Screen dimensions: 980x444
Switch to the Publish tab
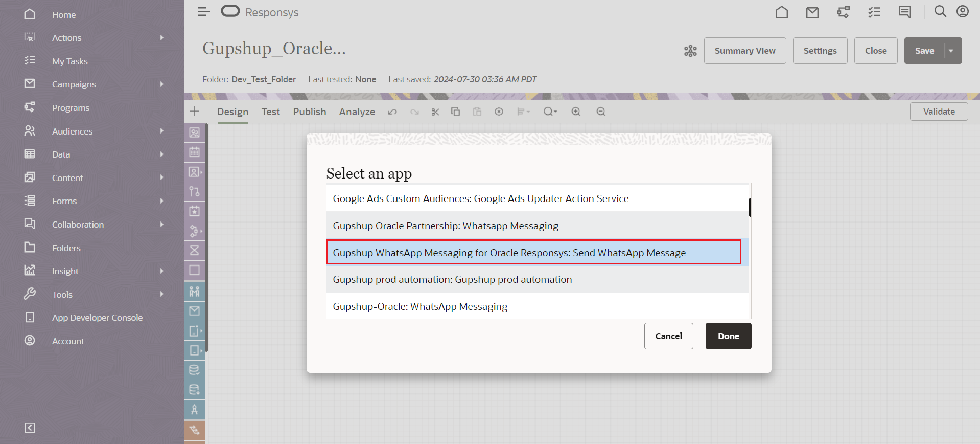pyautogui.click(x=309, y=112)
